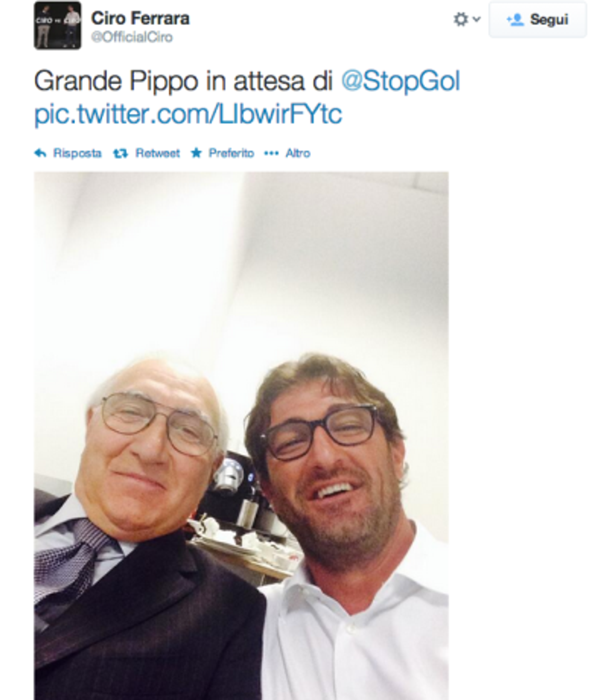616x700 pixels.
Task: Click the word Segui on follow button
Action: click(x=549, y=20)
